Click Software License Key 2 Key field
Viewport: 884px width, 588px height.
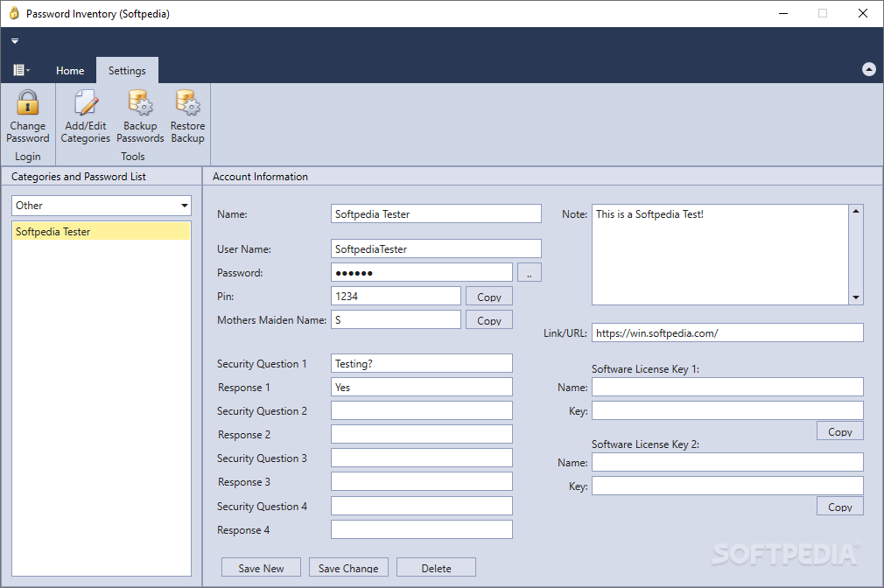(727, 486)
